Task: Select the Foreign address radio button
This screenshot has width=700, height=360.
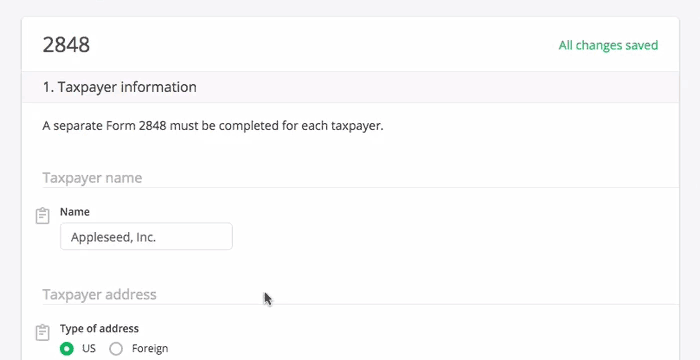Action: coord(116,348)
